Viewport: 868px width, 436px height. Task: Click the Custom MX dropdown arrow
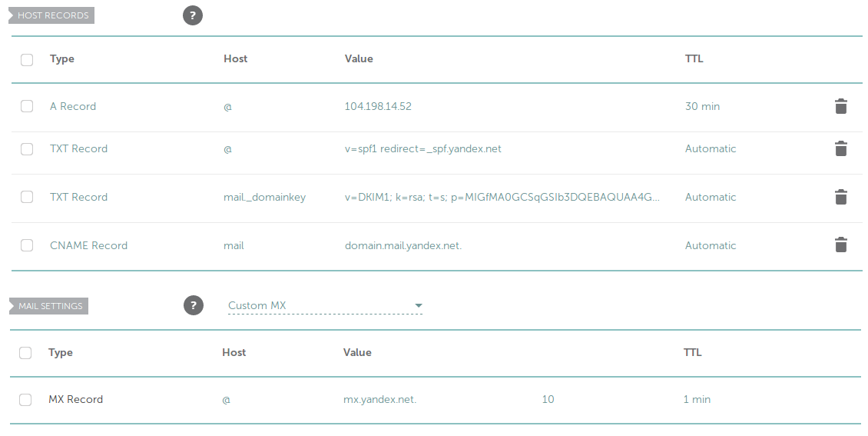pos(419,305)
